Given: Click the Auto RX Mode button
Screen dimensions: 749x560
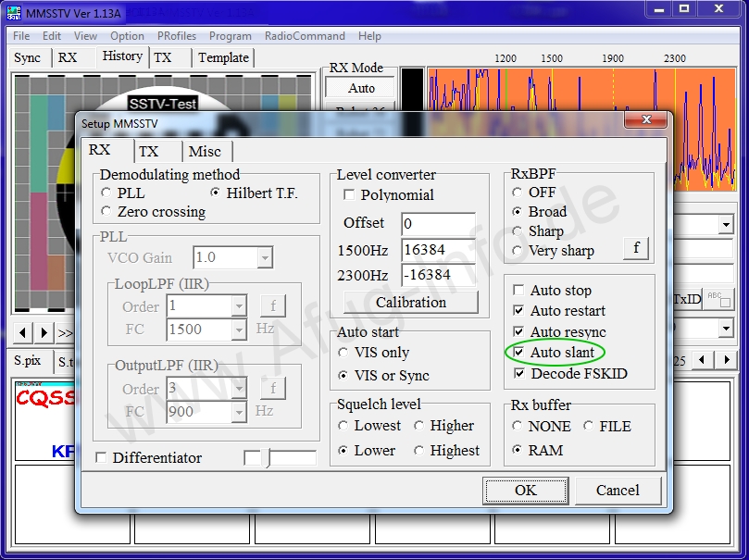Looking at the screenshot, I should tap(361, 88).
